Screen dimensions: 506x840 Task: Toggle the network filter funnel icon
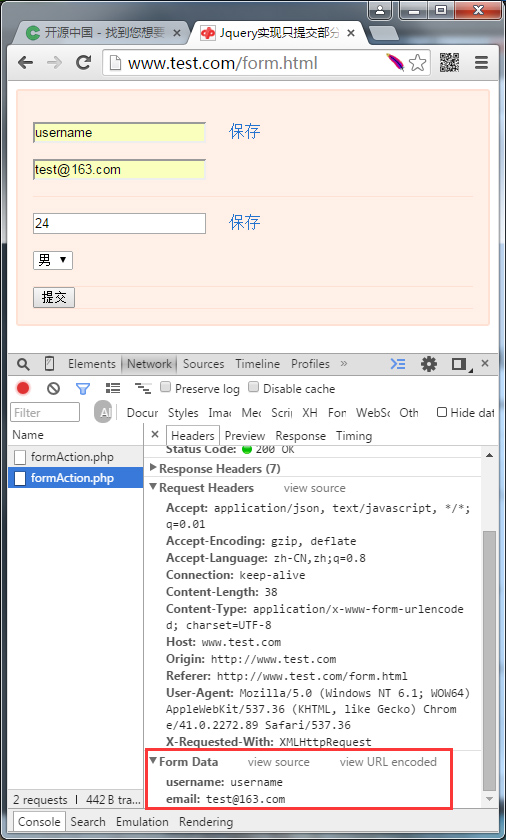(x=82, y=388)
